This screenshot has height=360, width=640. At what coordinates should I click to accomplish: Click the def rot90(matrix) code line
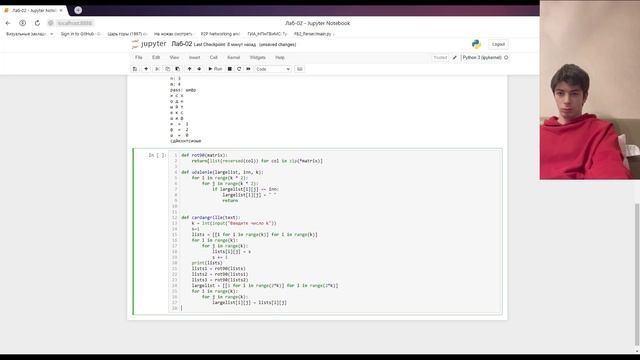(204, 155)
